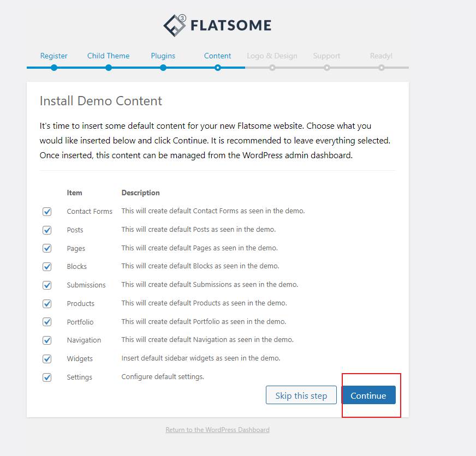Uncheck the Posts checkbox

tap(47, 230)
